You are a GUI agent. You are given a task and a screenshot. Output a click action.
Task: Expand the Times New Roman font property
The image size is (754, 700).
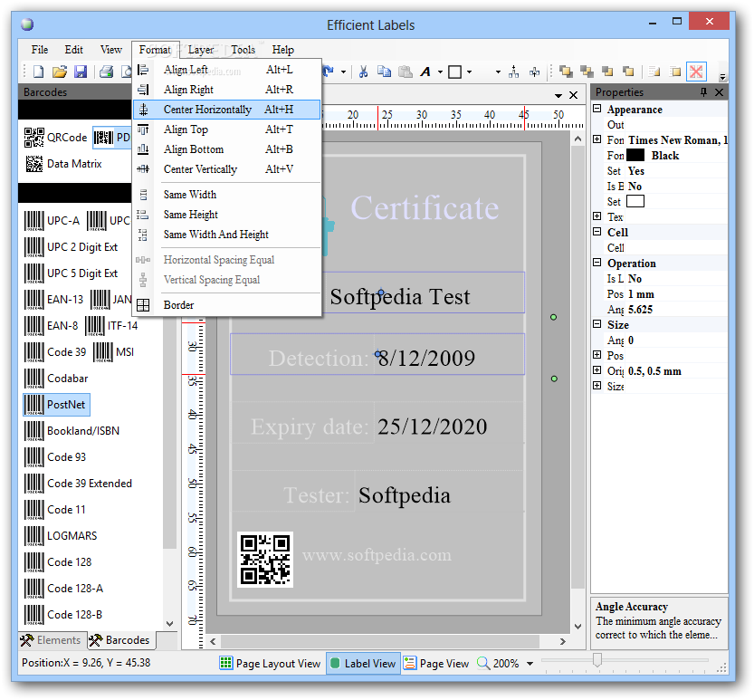(x=597, y=139)
